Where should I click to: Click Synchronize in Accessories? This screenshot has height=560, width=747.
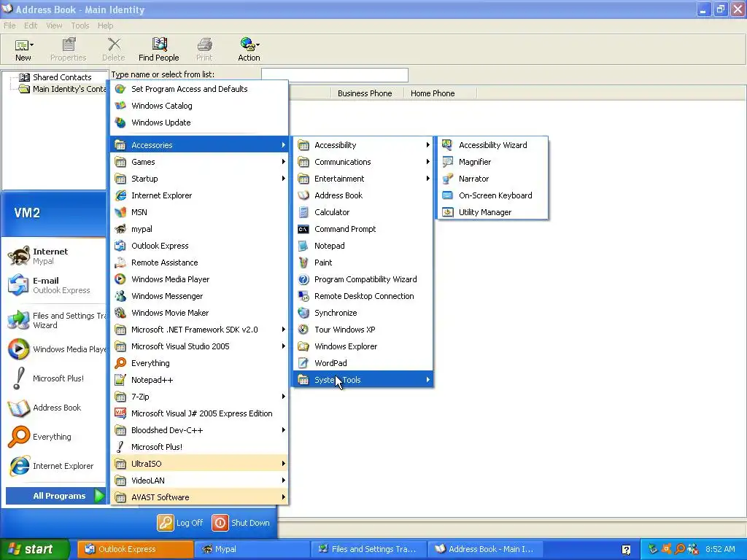(x=363, y=313)
